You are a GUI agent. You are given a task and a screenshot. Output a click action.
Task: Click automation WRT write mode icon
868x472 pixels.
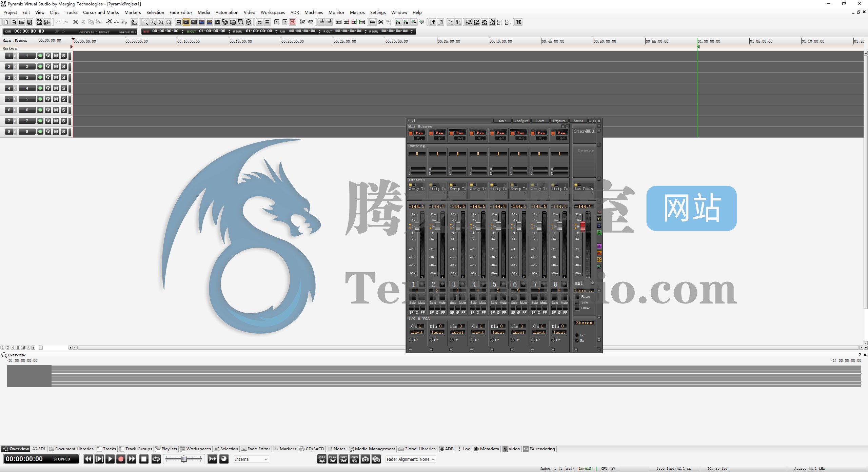[x=343, y=459]
